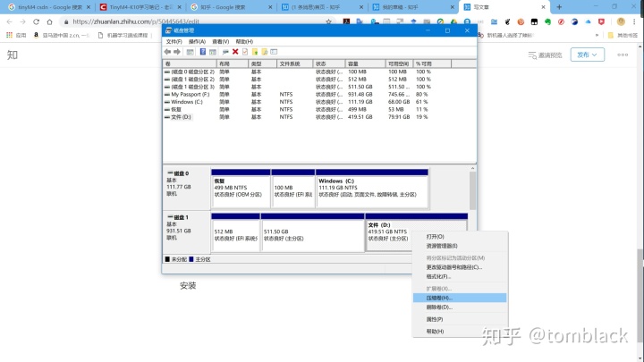Click Chrome home icon
Screen dimensions: 644x362
pos(50,21)
